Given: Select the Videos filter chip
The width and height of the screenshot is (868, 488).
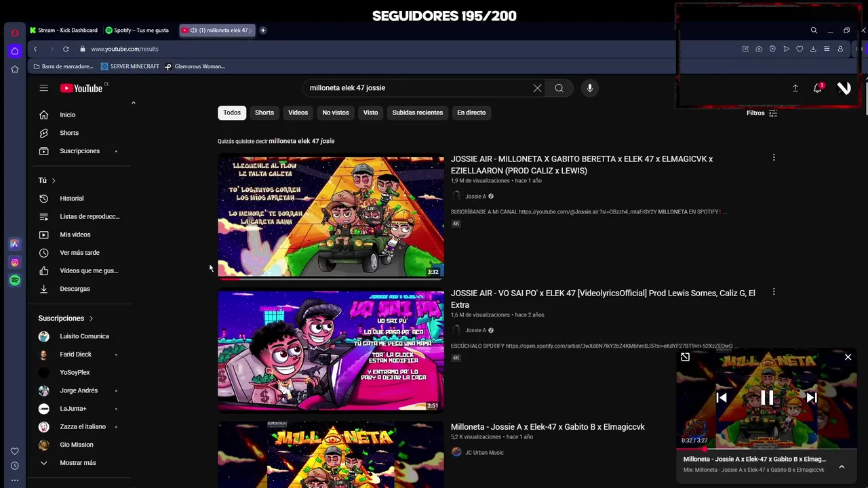Looking at the screenshot, I should (298, 113).
